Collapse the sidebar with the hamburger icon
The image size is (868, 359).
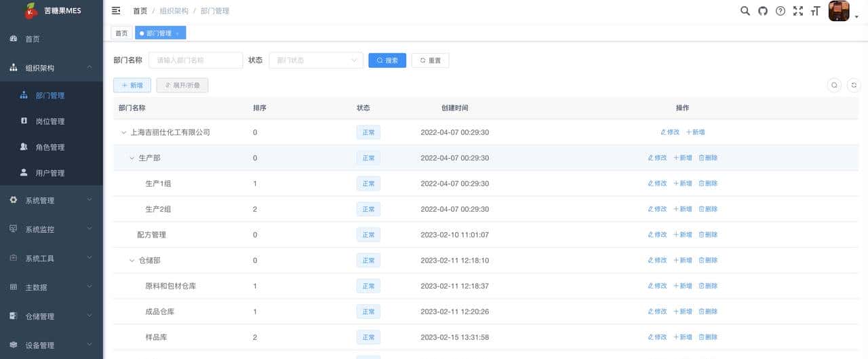click(x=116, y=11)
